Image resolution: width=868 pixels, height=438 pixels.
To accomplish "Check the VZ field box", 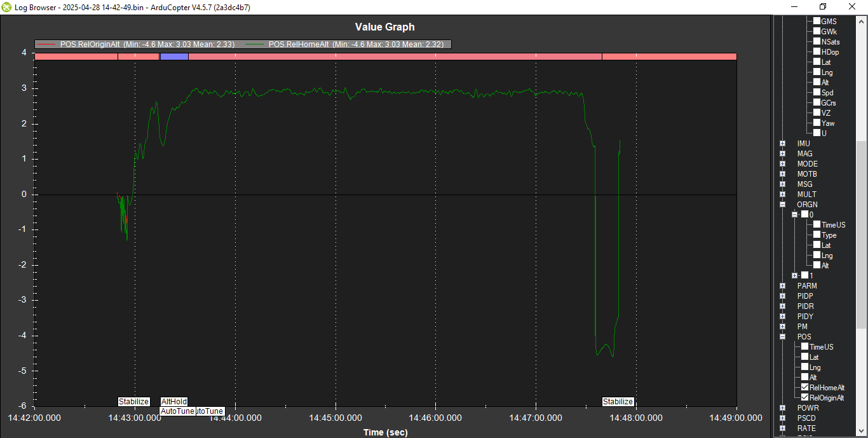I will (817, 113).
